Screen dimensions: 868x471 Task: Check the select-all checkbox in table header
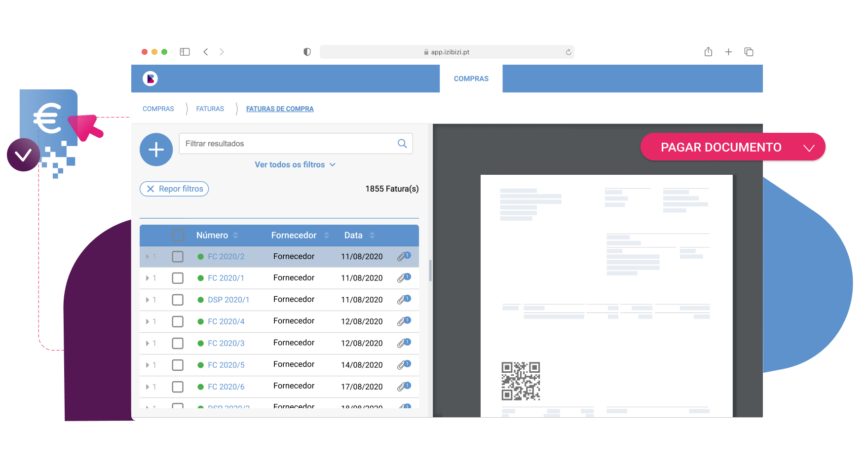(x=178, y=235)
